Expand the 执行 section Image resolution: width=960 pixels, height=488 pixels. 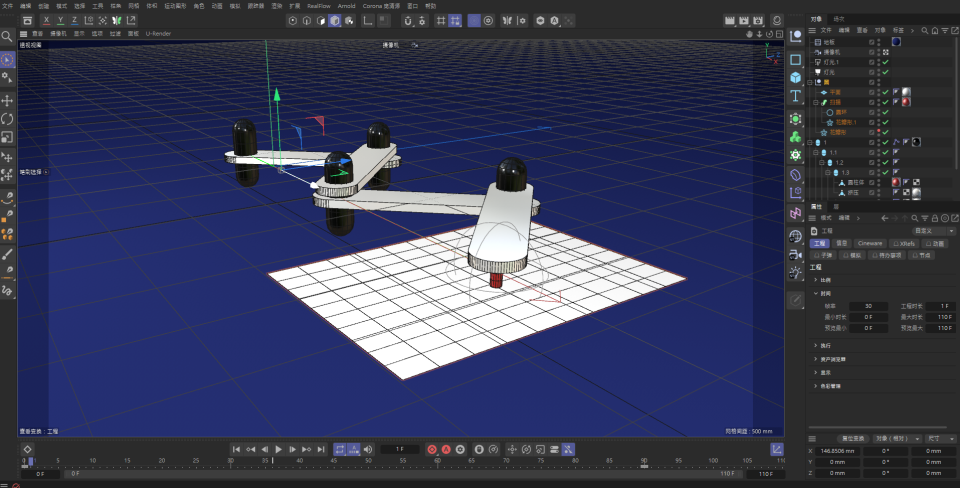tap(818, 345)
